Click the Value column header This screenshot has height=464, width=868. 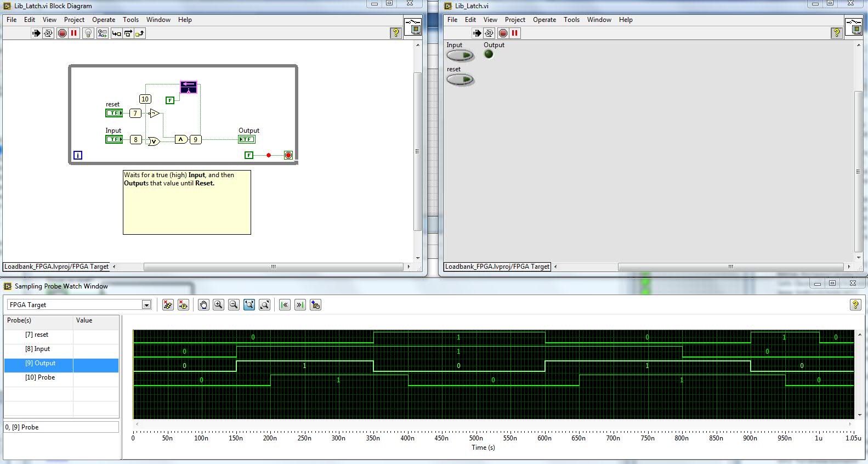96,320
